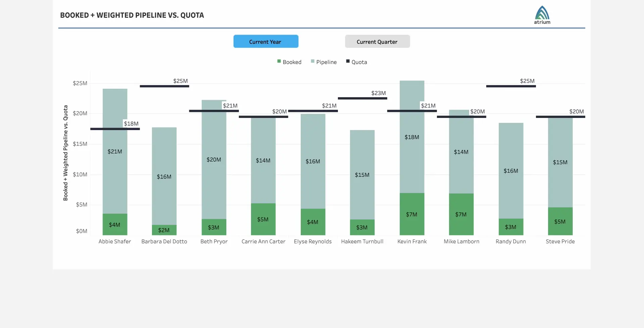
Task: Click Hakeem Turnbull's $23M quota marker
Action: pos(362,98)
